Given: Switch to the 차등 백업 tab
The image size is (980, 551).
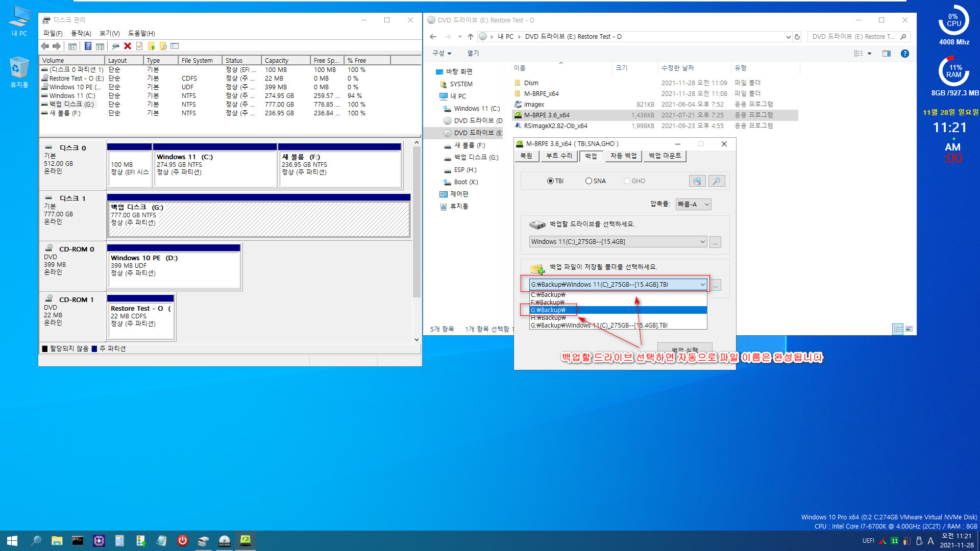Looking at the screenshot, I should [624, 156].
